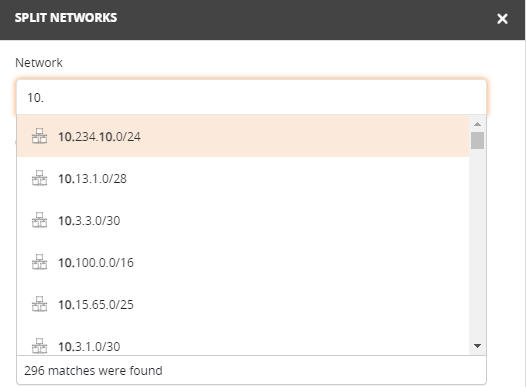Click network icon beside 10.100.0.0/16

[x=39, y=262]
